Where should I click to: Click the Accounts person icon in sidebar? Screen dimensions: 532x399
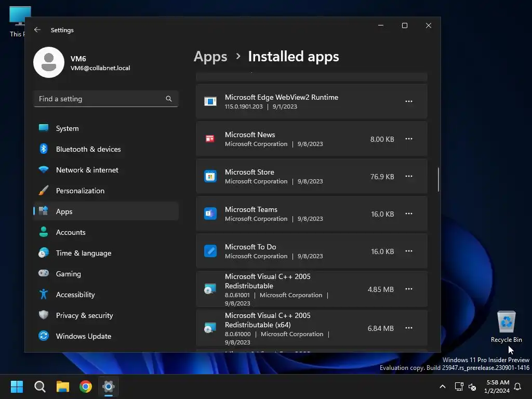(x=44, y=232)
